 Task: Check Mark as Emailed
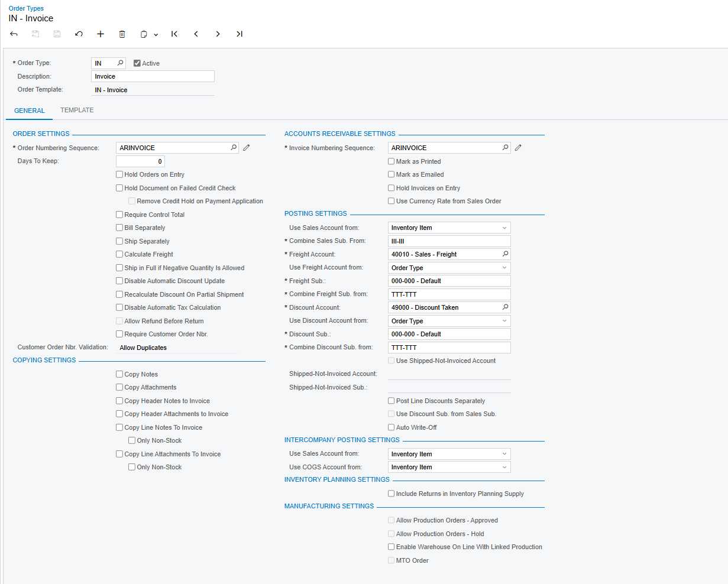point(391,174)
